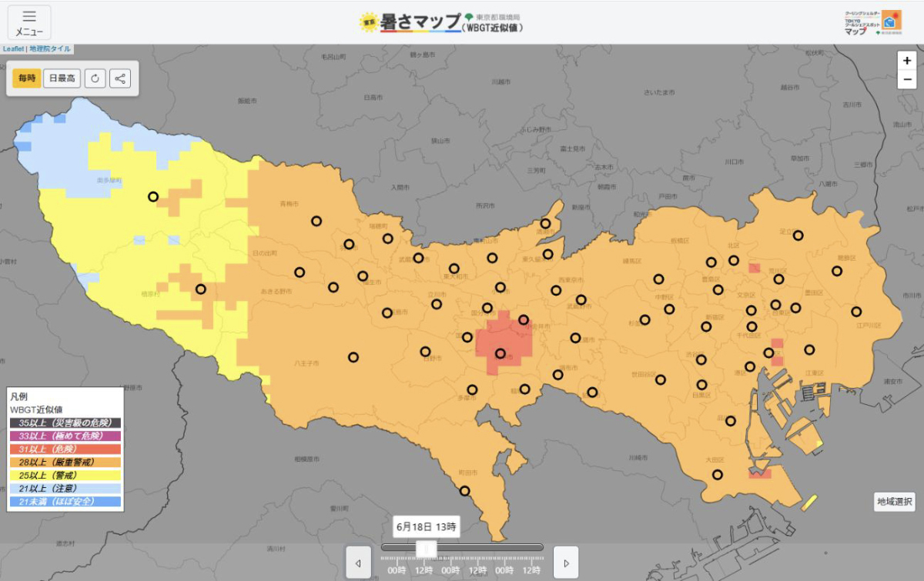Viewport: 924px width, 581px height.
Task: Select the circle marker in 大田区
Action: pyautogui.click(x=718, y=475)
